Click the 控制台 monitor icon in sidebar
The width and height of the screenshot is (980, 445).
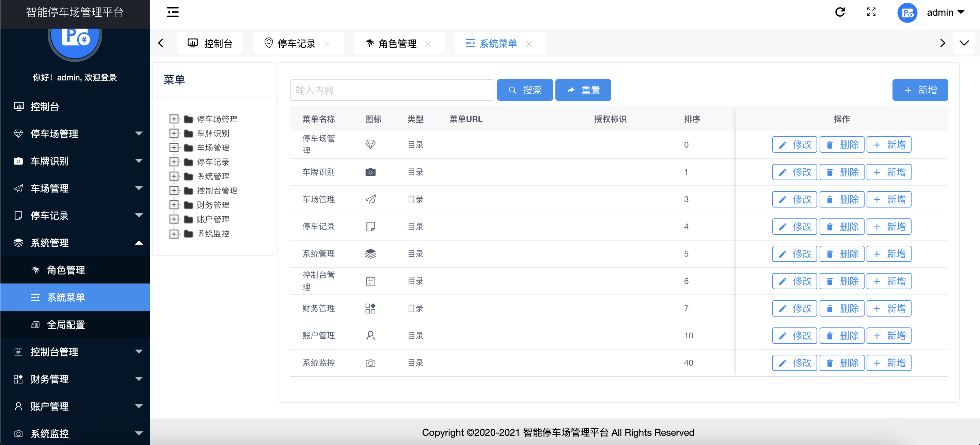click(x=19, y=107)
